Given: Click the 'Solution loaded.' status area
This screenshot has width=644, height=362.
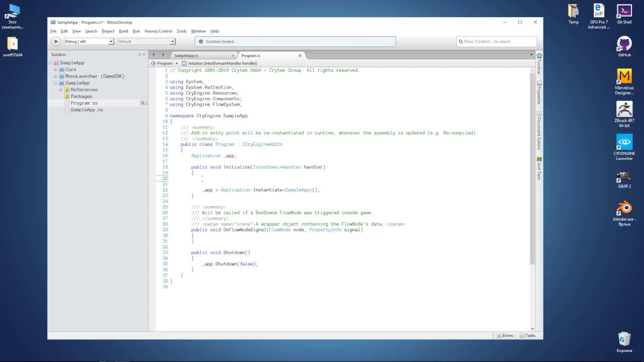Looking at the screenshot, I should coord(296,42).
